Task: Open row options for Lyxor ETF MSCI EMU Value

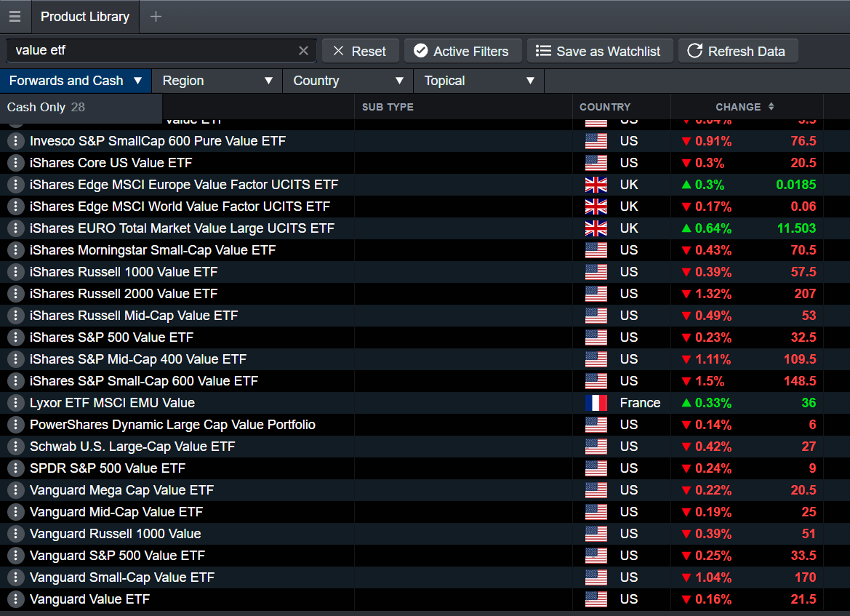Action: point(16,403)
